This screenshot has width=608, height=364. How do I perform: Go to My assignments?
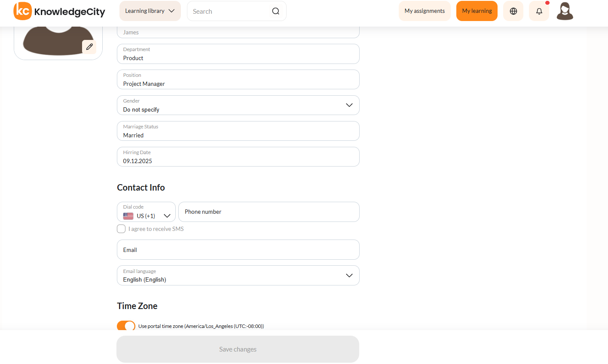click(425, 11)
